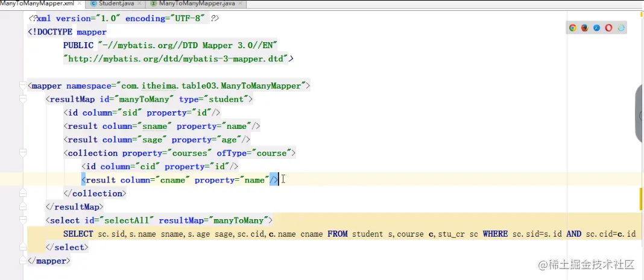The height and width of the screenshot is (280, 644).
Task: Click the property="age" attribute
Action: (206, 140)
